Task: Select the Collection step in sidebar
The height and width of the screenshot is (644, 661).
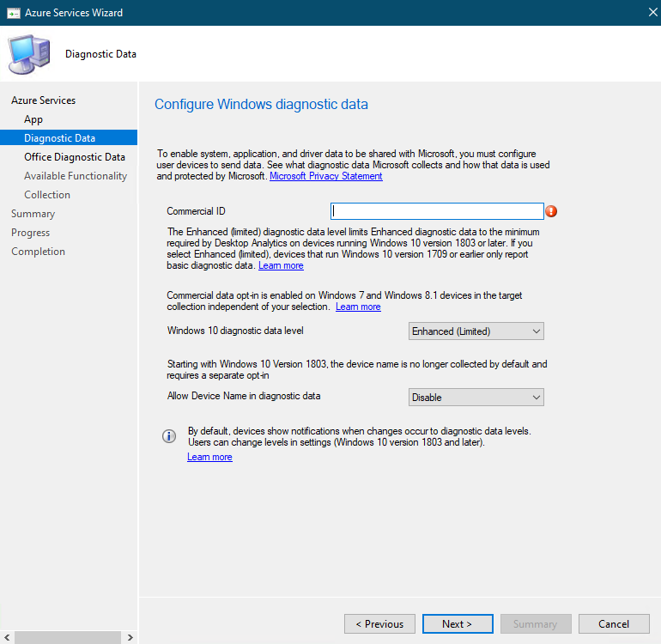Action: click(x=47, y=195)
